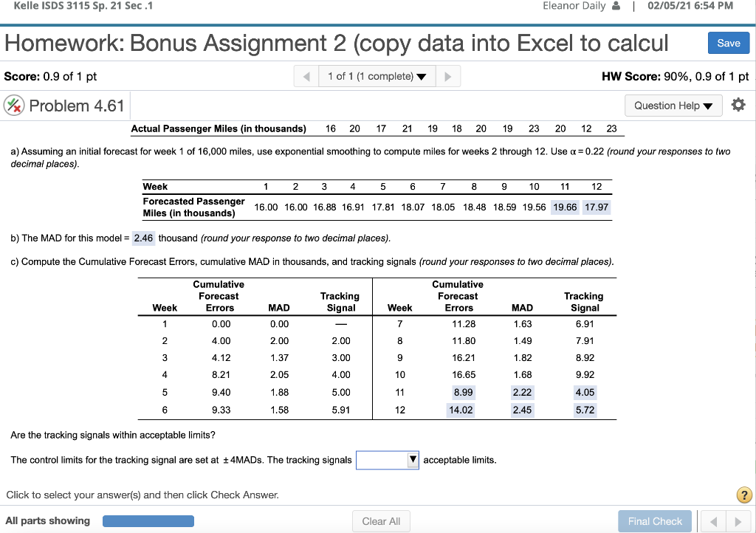Screen dimensions: 756x533
Task: Click the yellow help question mark icon
Action: click(x=744, y=495)
